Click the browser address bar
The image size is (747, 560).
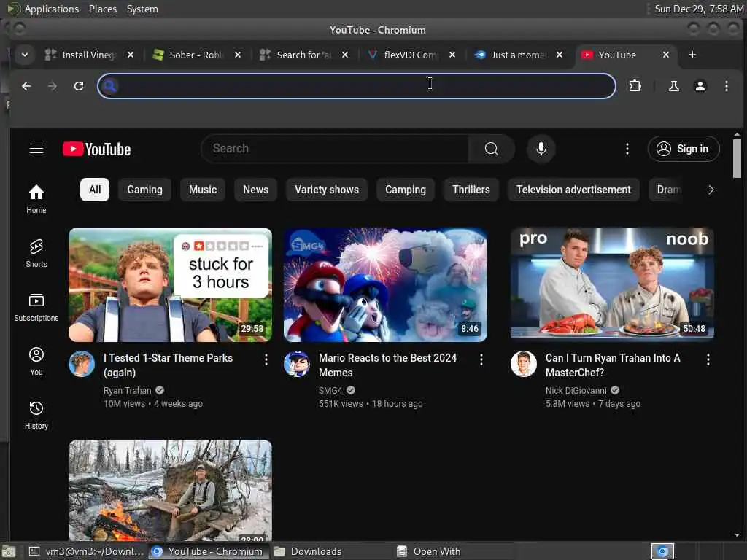356,86
